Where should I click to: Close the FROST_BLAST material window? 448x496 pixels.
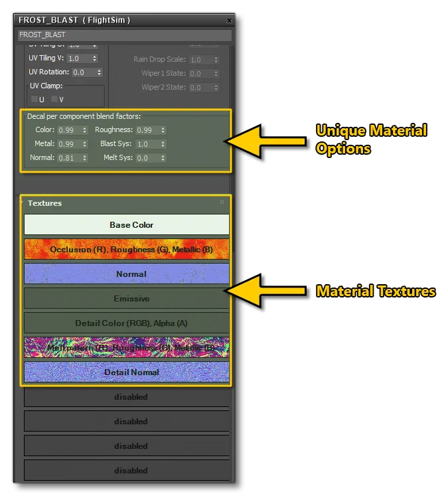point(229,21)
